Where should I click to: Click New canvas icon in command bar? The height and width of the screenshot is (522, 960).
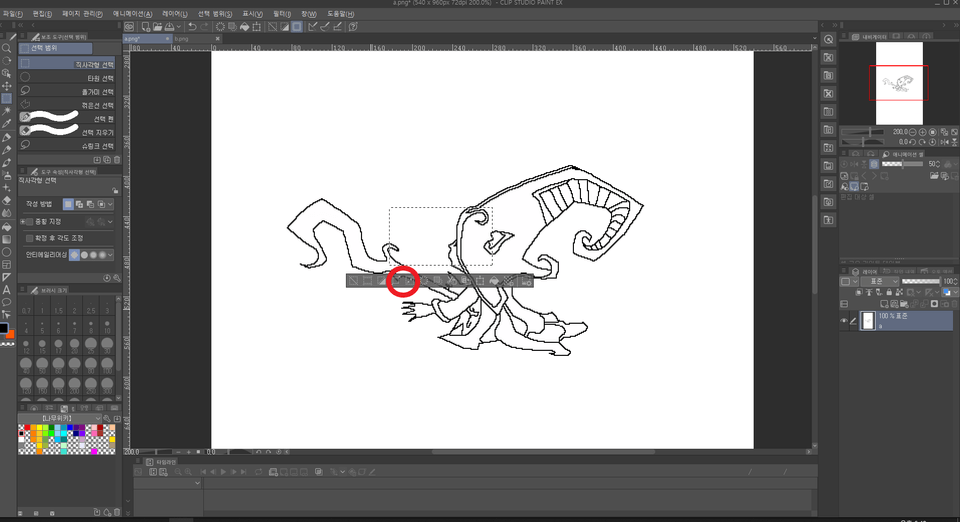tap(146, 27)
